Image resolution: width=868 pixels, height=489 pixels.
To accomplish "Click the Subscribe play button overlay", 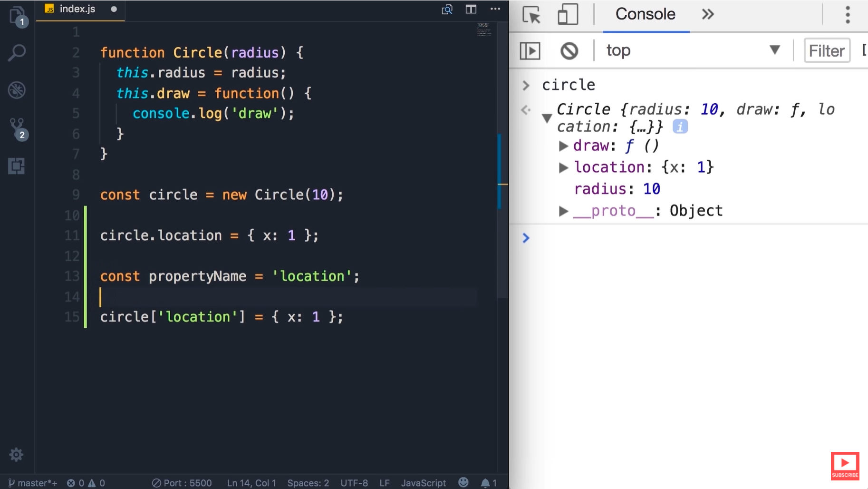I will point(845,466).
